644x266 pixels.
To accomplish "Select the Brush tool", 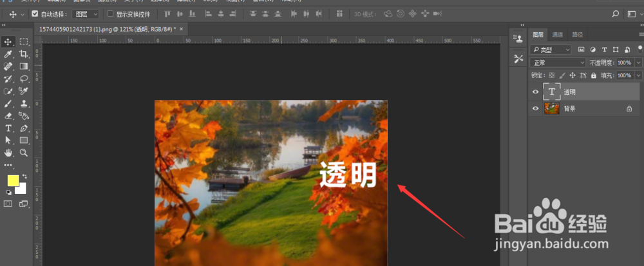I will (8, 103).
